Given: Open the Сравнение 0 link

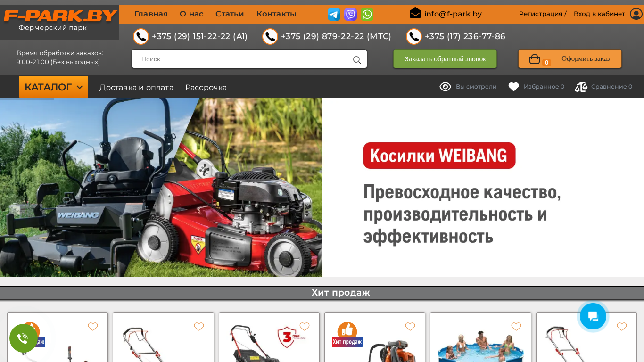Looking at the screenshot, I should (611, 87).
